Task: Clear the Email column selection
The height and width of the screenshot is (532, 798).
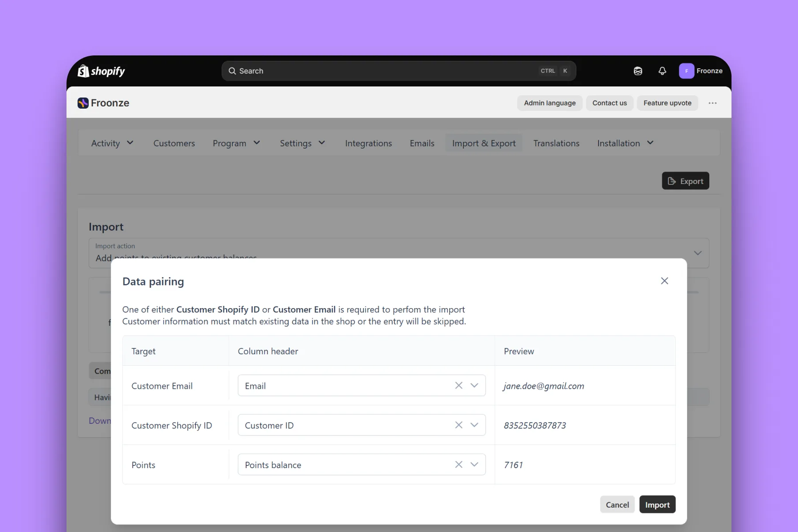Action: point(459,386)
